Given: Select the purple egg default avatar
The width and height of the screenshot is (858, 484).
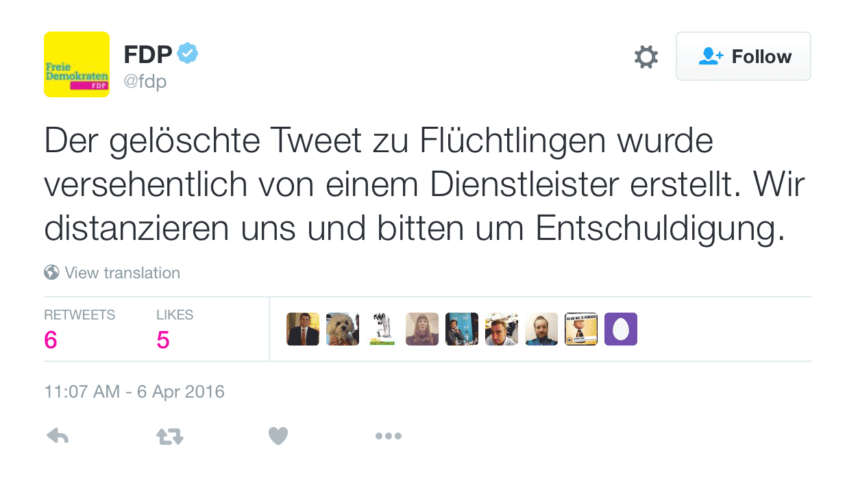Looking at the screenshot, I should (620, 329).
